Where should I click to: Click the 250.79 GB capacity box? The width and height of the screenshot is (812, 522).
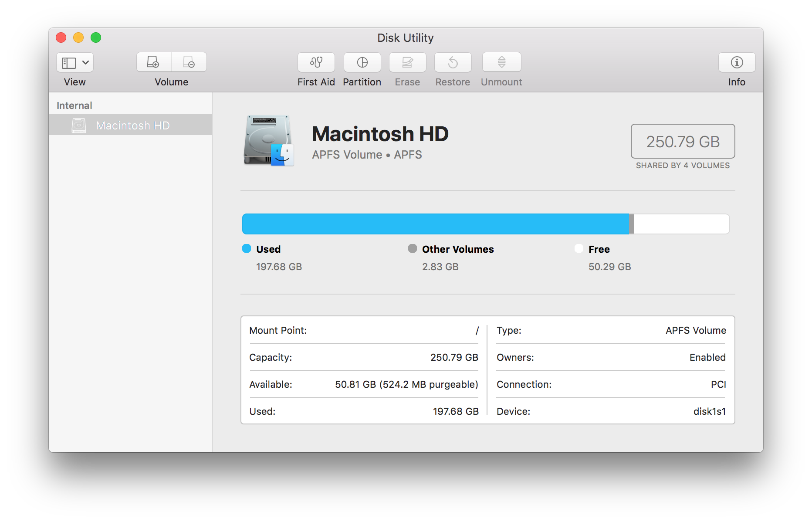click(x=683, y=141)
